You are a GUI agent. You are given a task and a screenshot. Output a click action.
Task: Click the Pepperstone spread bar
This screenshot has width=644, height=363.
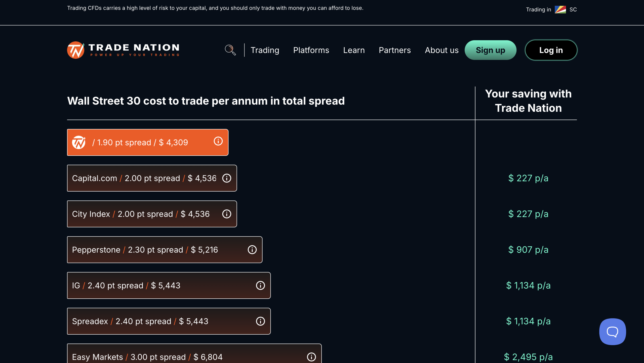pos(165,250)
